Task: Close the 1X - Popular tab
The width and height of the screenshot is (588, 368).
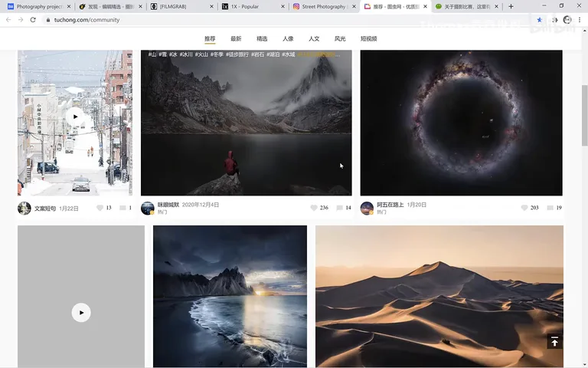Action: point(283,6)
